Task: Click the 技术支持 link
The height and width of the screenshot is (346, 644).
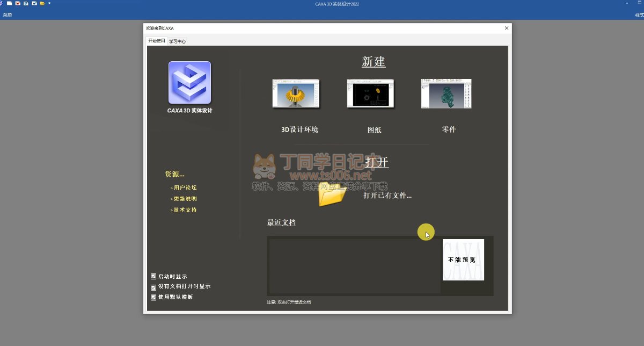Action: point(185,210)
